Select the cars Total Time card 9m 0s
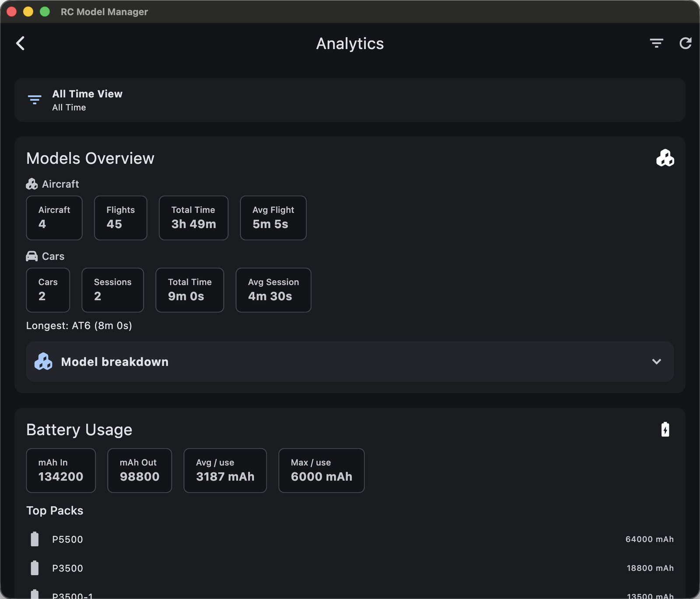Viewport: 700px width, 599px height. point(190,290)
